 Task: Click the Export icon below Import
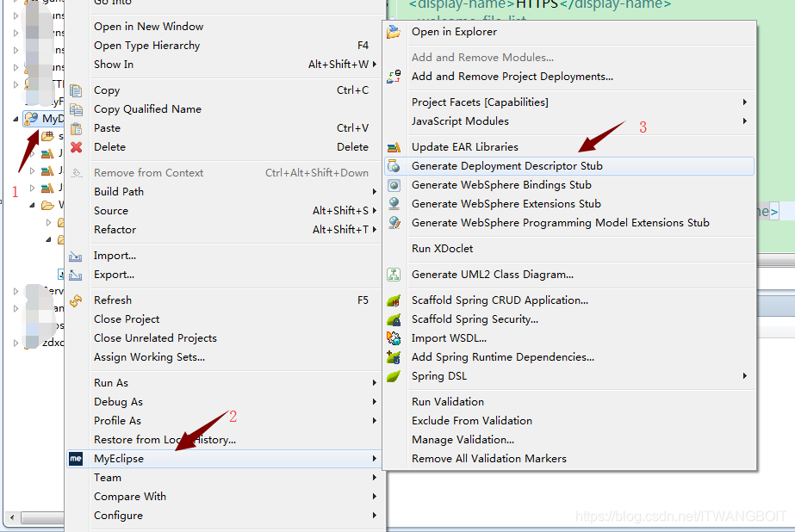(77, 275)
